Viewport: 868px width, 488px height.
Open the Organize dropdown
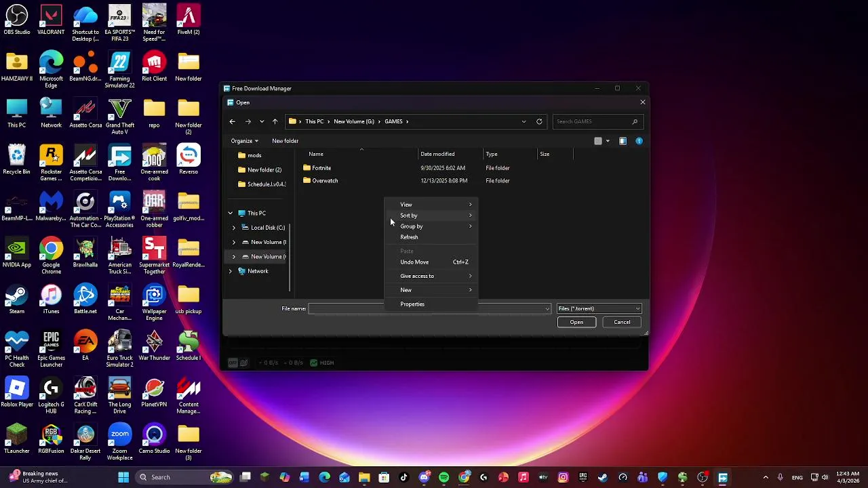point(244,141)
